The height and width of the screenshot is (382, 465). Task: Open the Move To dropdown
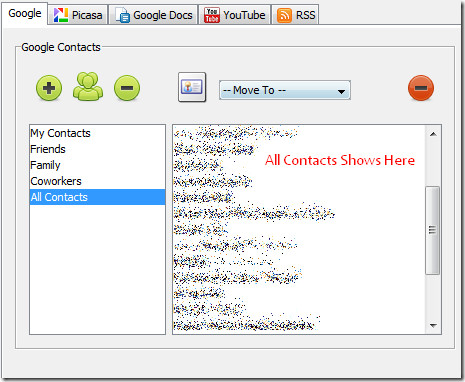click(285, 90)
